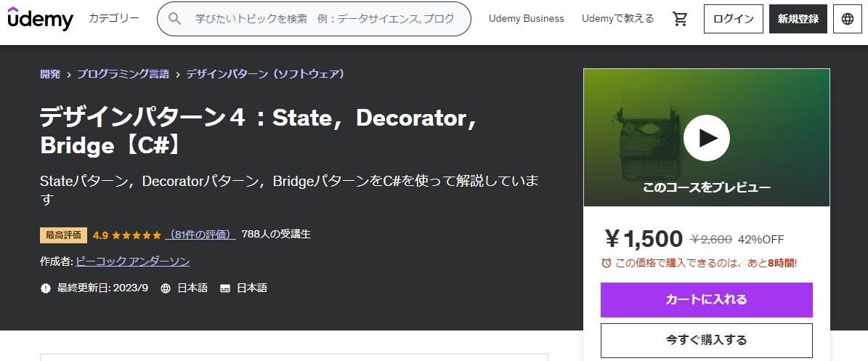Click the 788人の受講生 text

click(x=276, y=234)
